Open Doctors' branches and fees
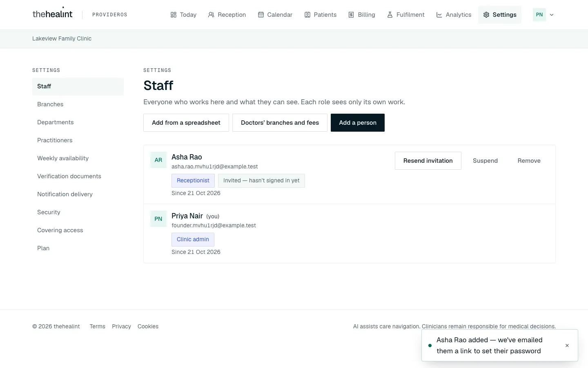This screenshot has width=588, height=368. [x=280, y=123]
